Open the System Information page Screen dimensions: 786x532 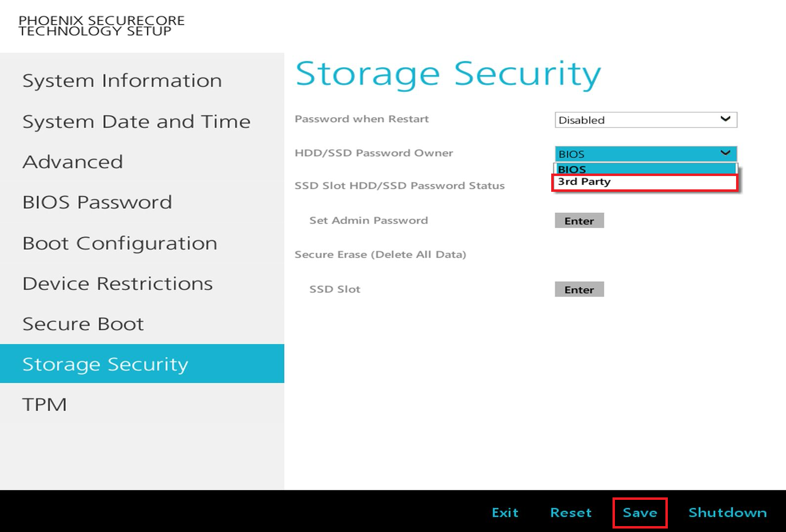click(122, 81)
